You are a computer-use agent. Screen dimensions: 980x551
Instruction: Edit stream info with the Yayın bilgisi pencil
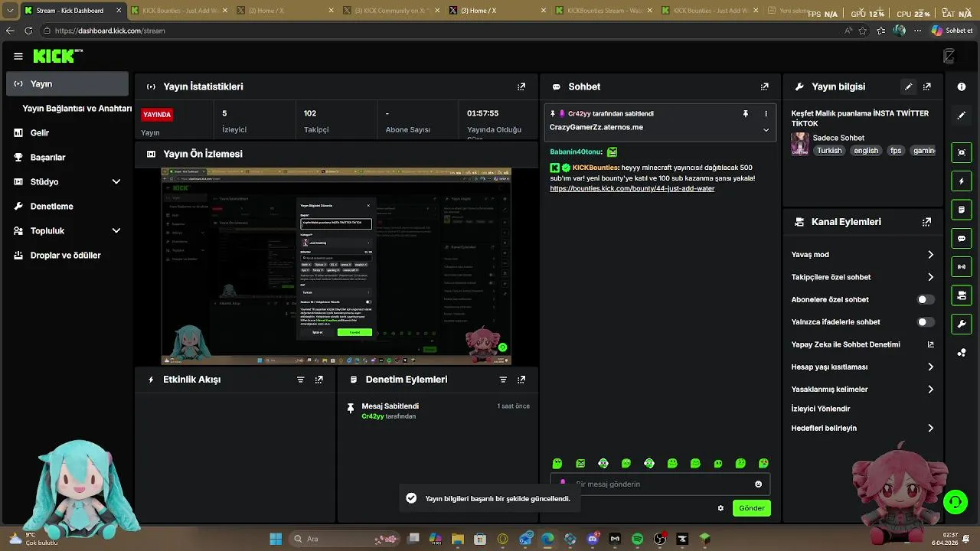click(908, 87)
